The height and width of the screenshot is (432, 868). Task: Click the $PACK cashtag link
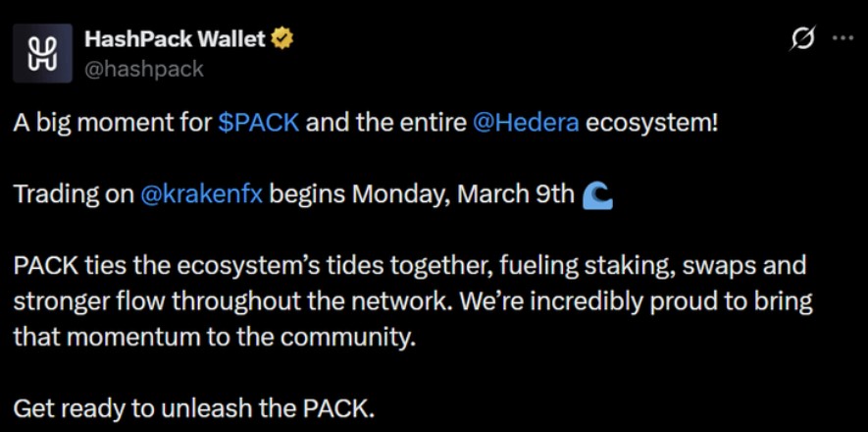259,125
